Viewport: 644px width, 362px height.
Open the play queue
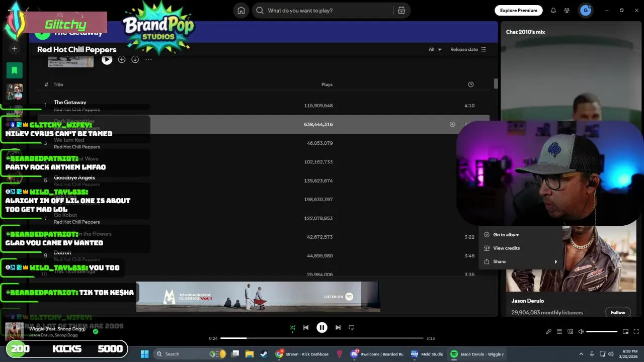click(559, 331)
